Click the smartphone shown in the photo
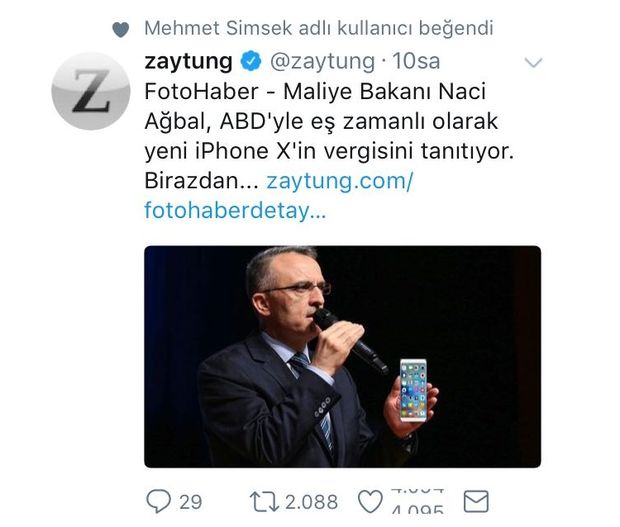Viewport: 620px width, 527px height. (411, 392)
